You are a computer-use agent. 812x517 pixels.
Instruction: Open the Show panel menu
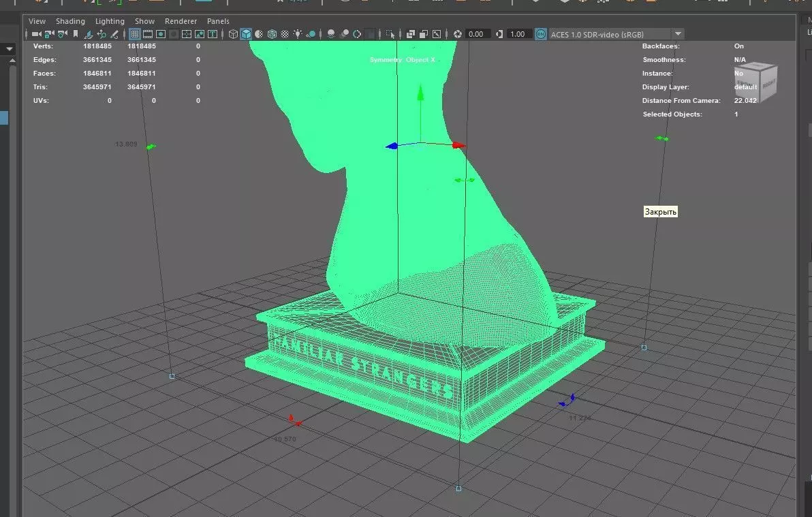point(144,21)
